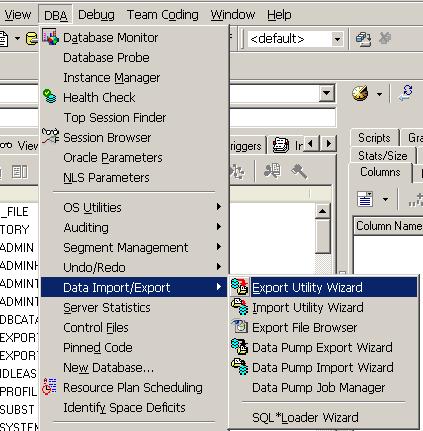The width and height of the screenshot is (423, 431).
Task: Launch SQL*Loader Wizard
Action: pyautogui.click(x=323, y=417)
